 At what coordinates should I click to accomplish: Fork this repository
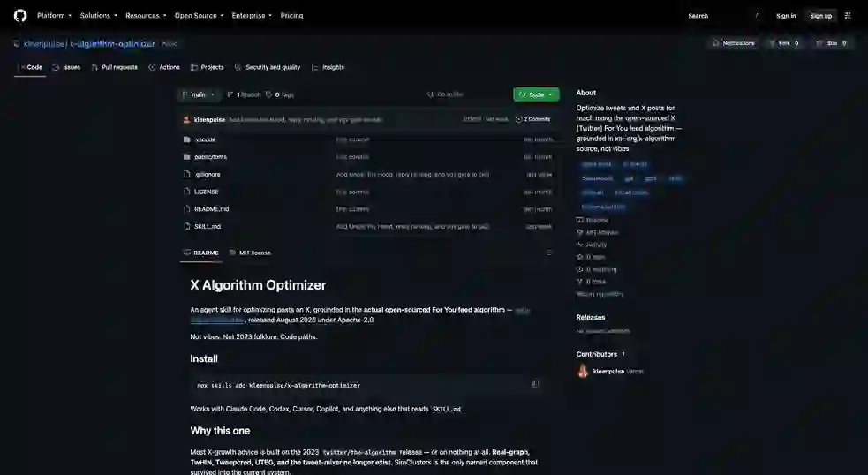click(783, 43)
